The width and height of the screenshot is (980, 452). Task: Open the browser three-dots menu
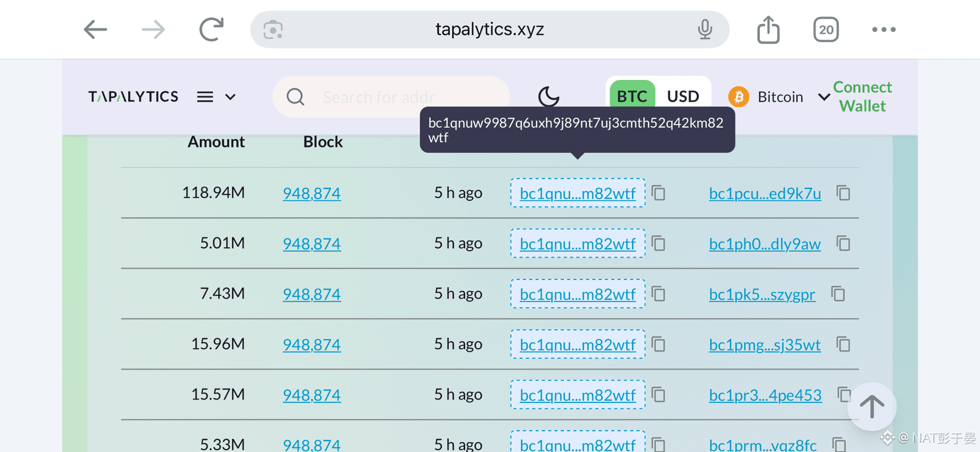pyautogui.click(x=884, y=29)
